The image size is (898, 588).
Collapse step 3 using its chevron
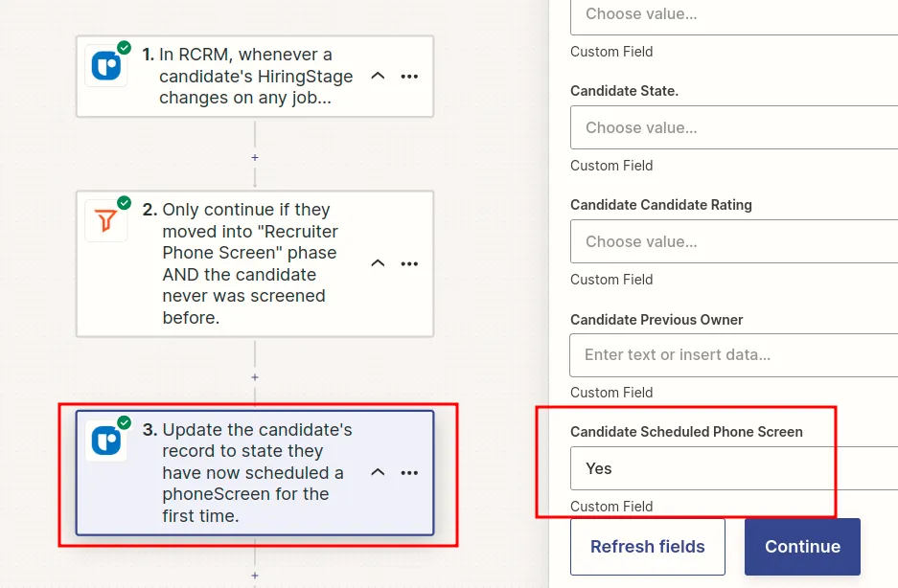(378, 473)
